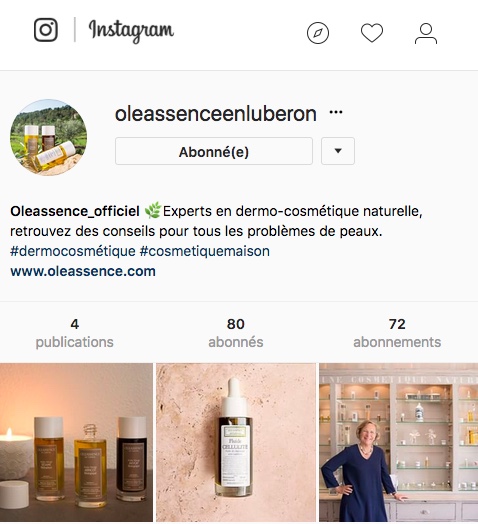Click the oleassenceenluberon profile picture

pyautogui.click(x=48, y=137)
